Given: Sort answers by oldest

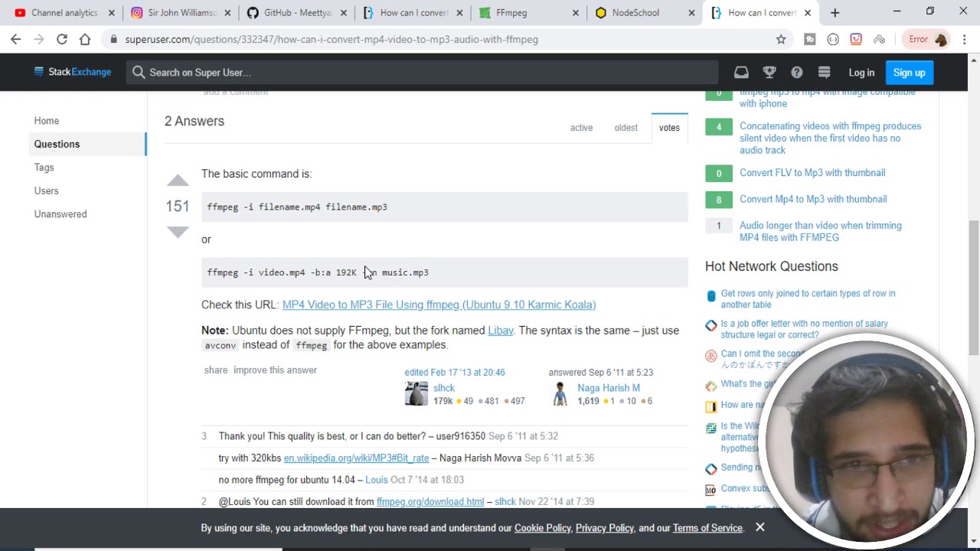Looking at the screenshot, I should coord(626,128).
